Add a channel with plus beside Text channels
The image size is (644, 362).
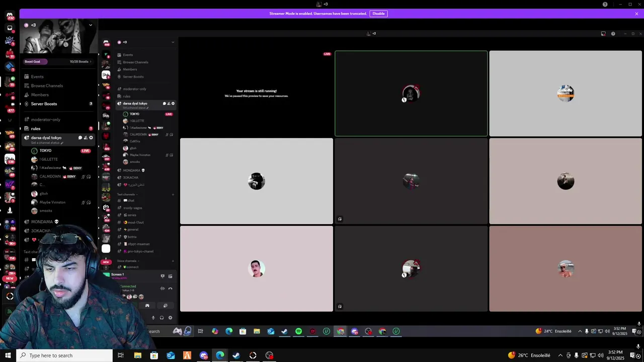(173, 195)
